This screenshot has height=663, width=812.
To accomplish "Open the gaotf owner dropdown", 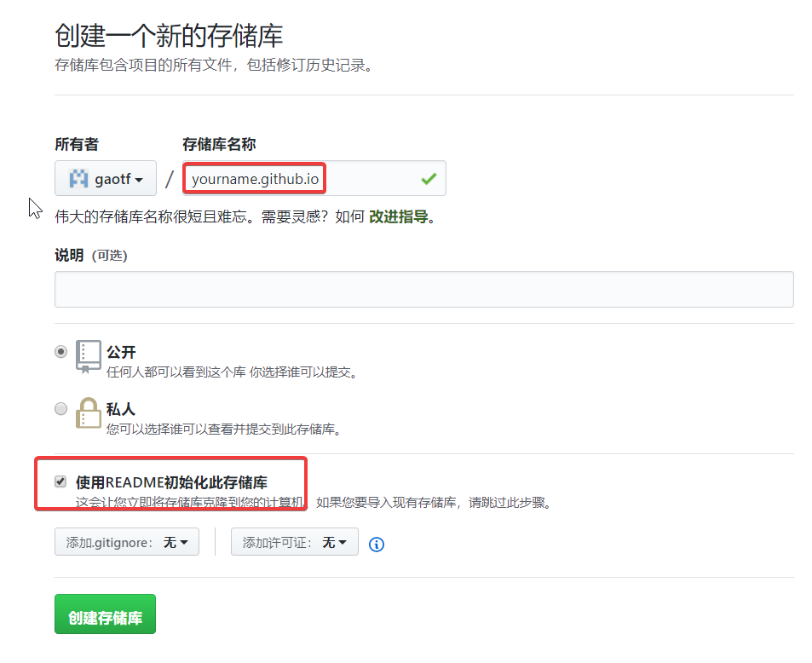I will (x=105, y=179).
